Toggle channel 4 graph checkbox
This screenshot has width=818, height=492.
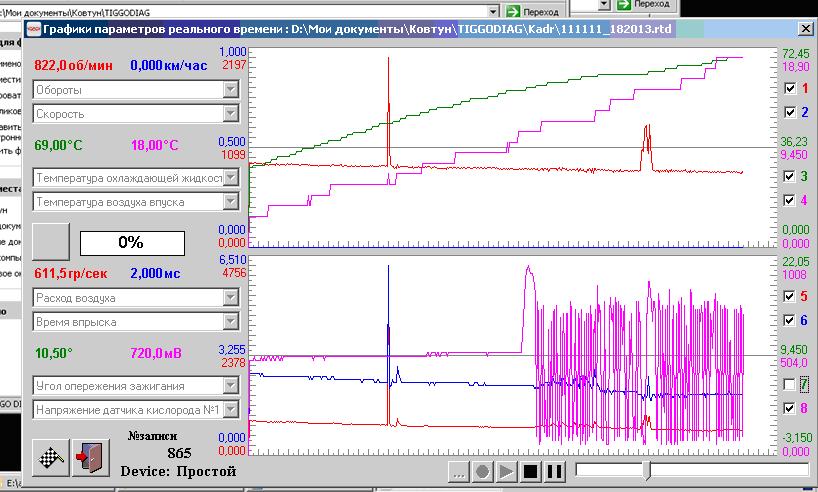pos(790,200)
